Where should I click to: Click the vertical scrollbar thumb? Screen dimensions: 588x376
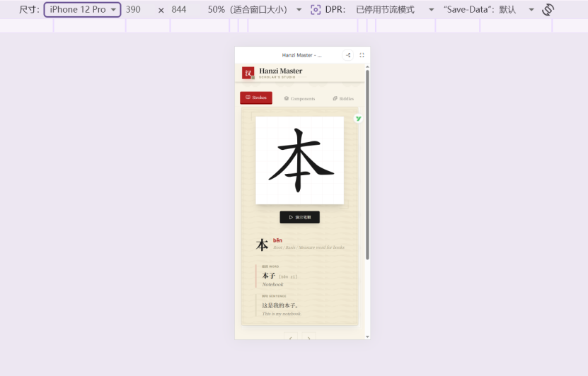367,165
